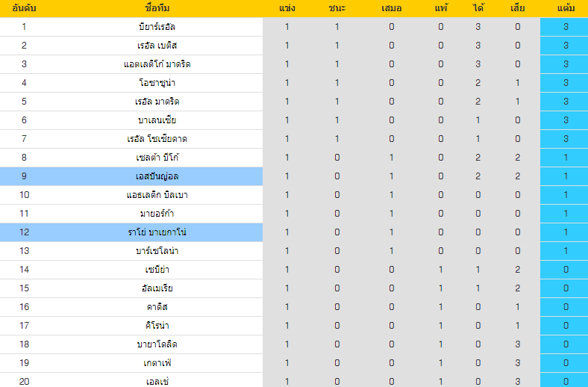The height and width of the screenshot is (387, 588).
Task: Select team name คิโรน่า
Action: pyautogui.click(x=157, y=326)
